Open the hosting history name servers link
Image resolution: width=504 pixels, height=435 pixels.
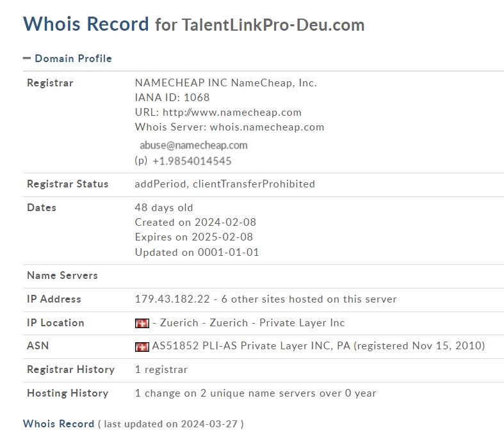click(256, 393)
